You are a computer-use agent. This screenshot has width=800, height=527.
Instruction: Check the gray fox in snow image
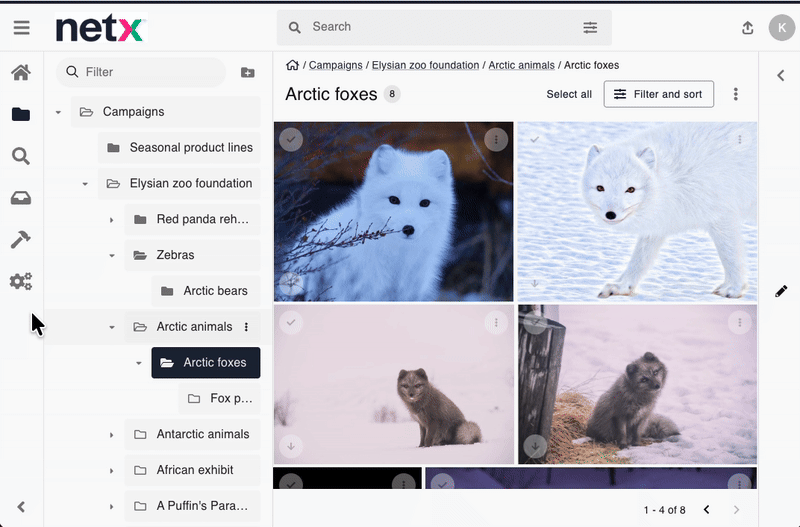click(290, 322)
